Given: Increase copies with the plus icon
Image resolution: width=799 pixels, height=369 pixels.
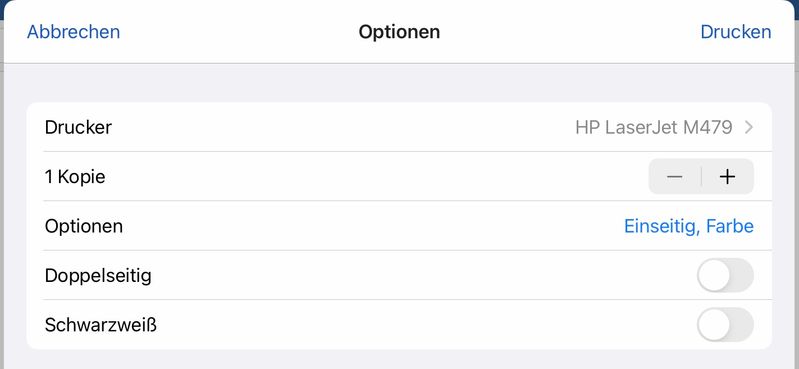Looking at the screenshot, I should tap(728, 177).
